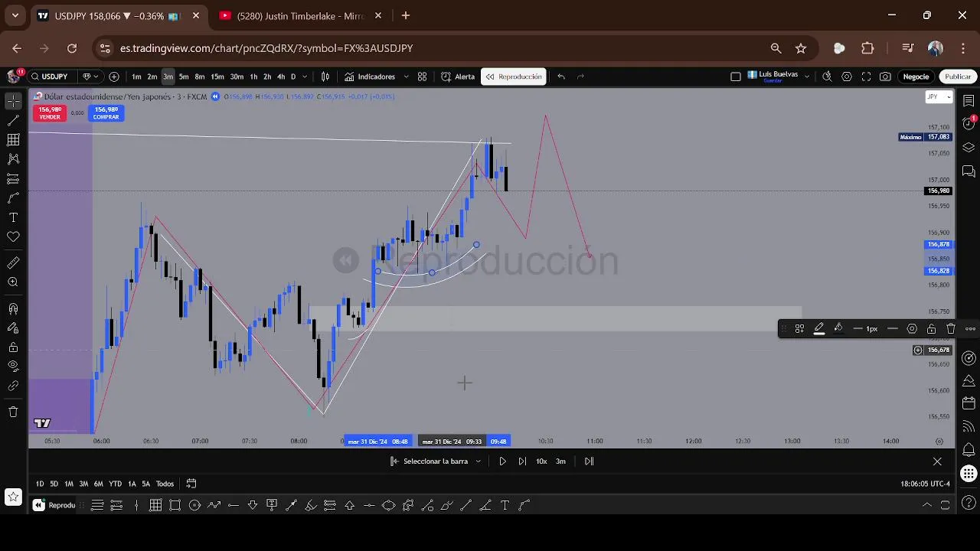
Task: Change replay interval 3m
Action: tap(560, 461)
